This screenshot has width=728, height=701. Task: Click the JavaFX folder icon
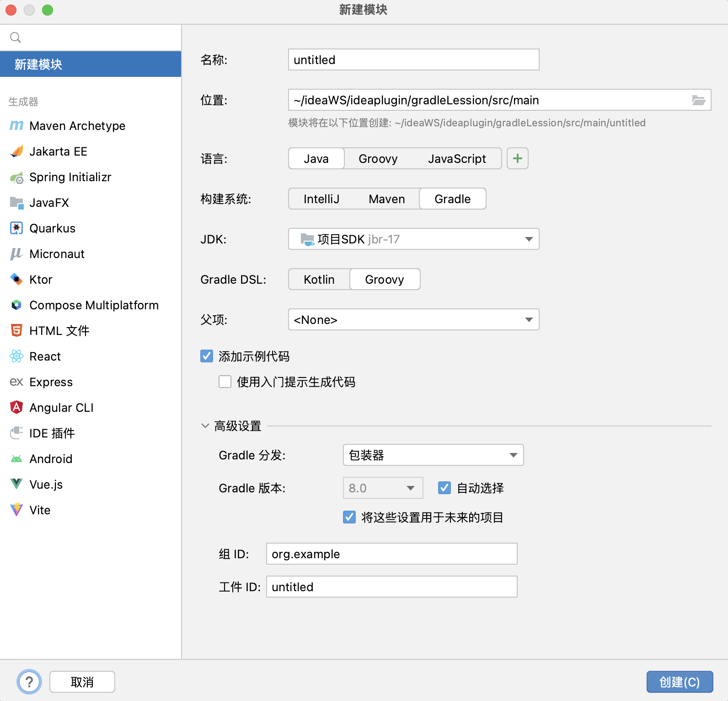[x=16, y=203]
